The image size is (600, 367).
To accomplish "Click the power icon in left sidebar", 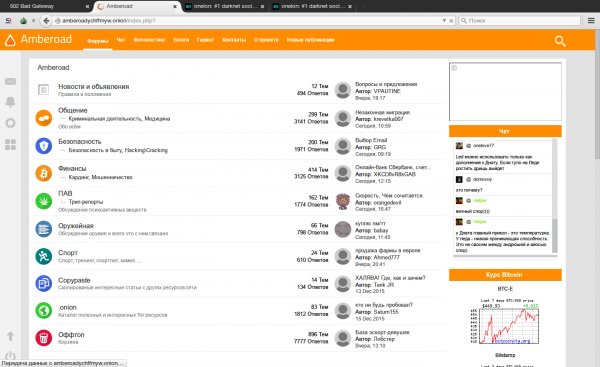I will 10,356.
